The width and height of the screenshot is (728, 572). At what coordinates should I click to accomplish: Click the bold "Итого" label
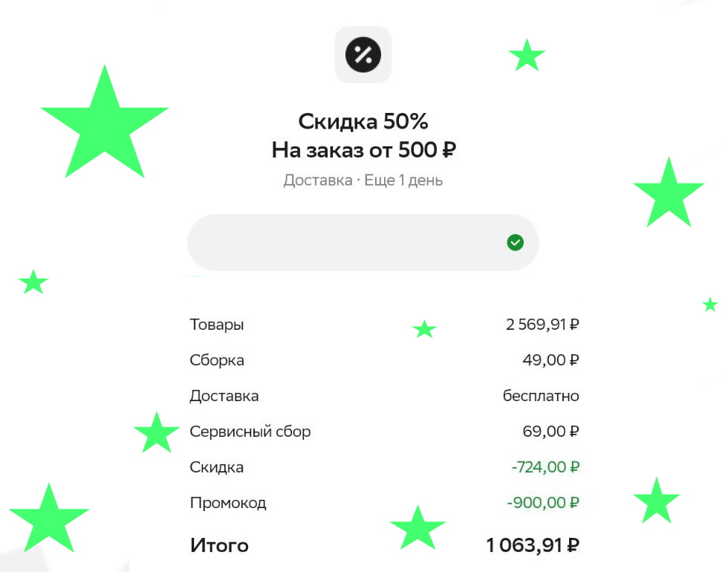[x=220, y=546]
